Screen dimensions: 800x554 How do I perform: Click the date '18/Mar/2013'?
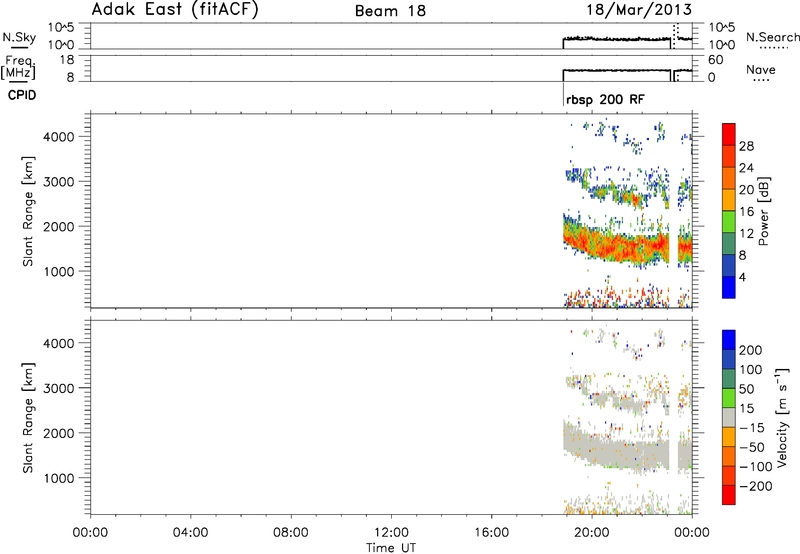639,10
